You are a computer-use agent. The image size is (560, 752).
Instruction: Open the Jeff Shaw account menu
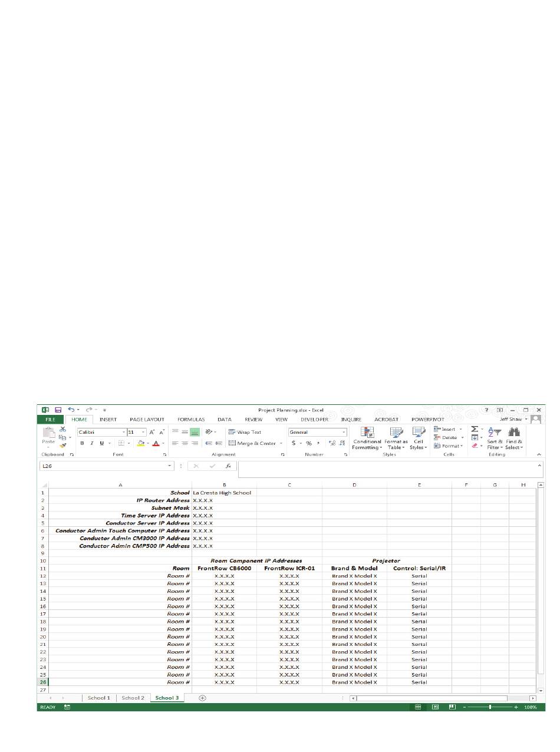click(x=513, y=419)
